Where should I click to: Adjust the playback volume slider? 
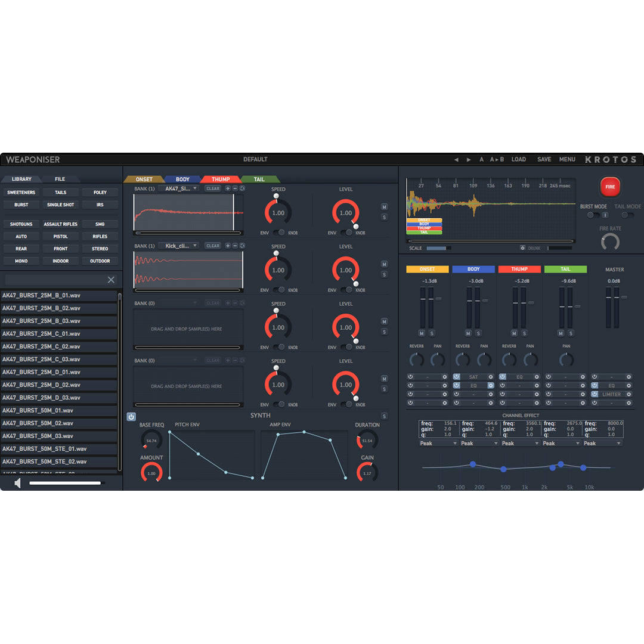click(x=67, y=483)
